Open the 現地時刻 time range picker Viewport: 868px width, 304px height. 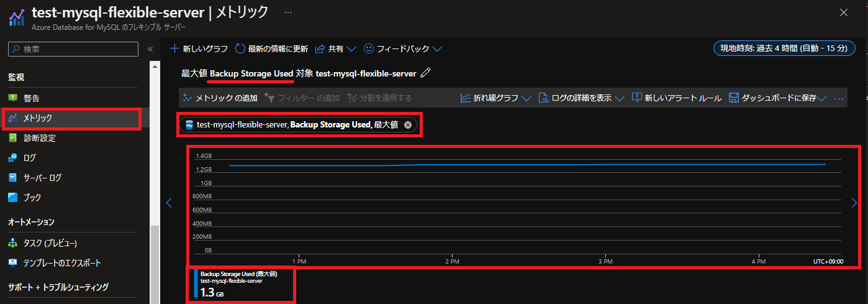785,48
